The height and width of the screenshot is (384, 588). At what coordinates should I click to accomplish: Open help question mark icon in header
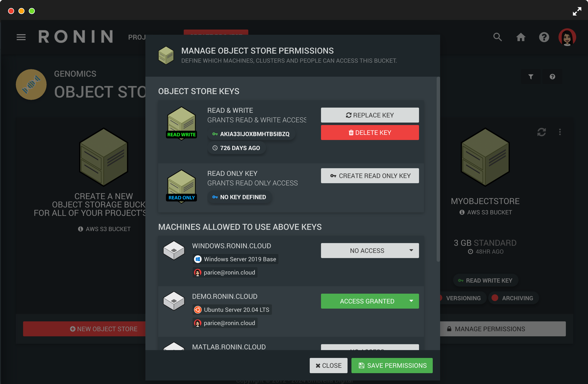(544, 37)
